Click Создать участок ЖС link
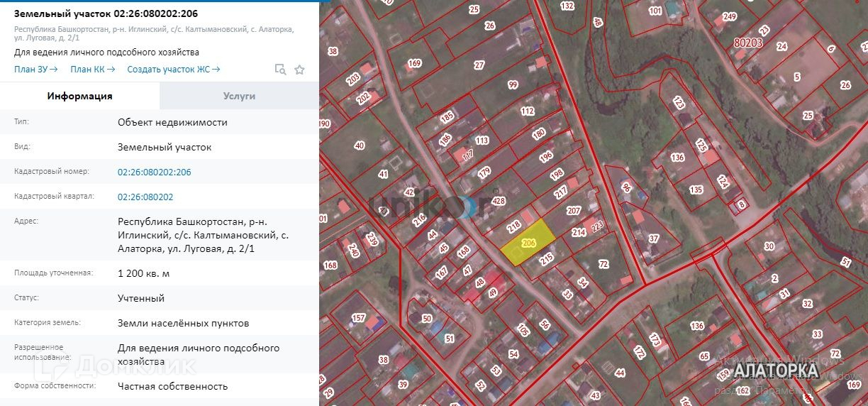This screenshot has height=406, width=868. (x=174, y=69)
